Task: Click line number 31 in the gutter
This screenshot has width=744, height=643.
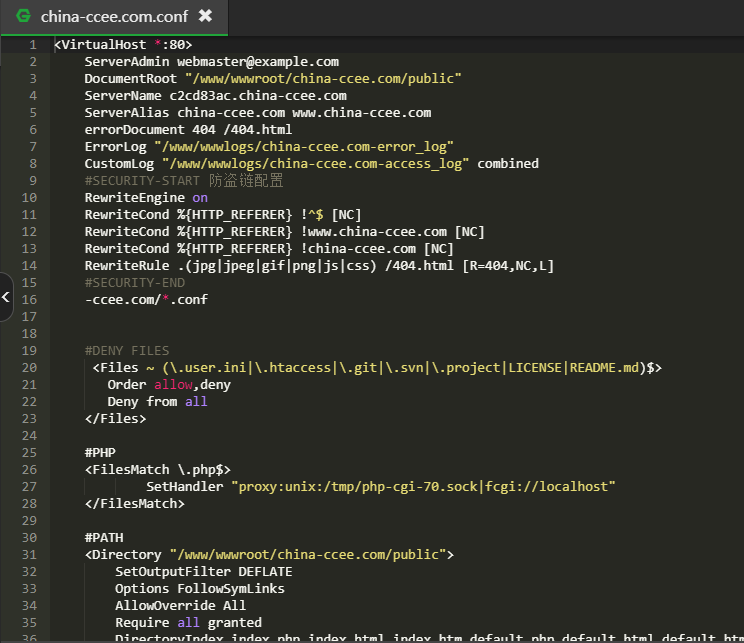Action: [x=29, y=554]
